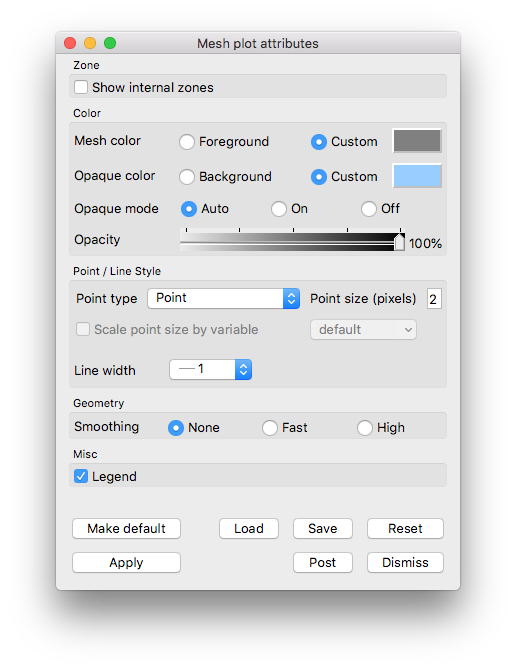Minimize window with yellow button
Viewport: 516px width, 670px height.
click(90, 43)
